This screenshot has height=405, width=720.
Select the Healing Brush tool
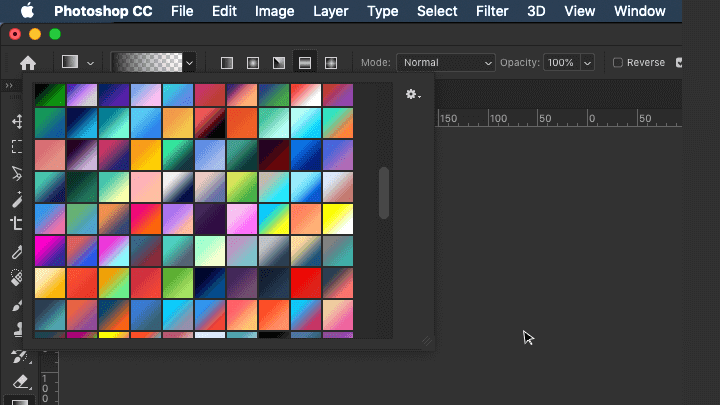(17, 277)
